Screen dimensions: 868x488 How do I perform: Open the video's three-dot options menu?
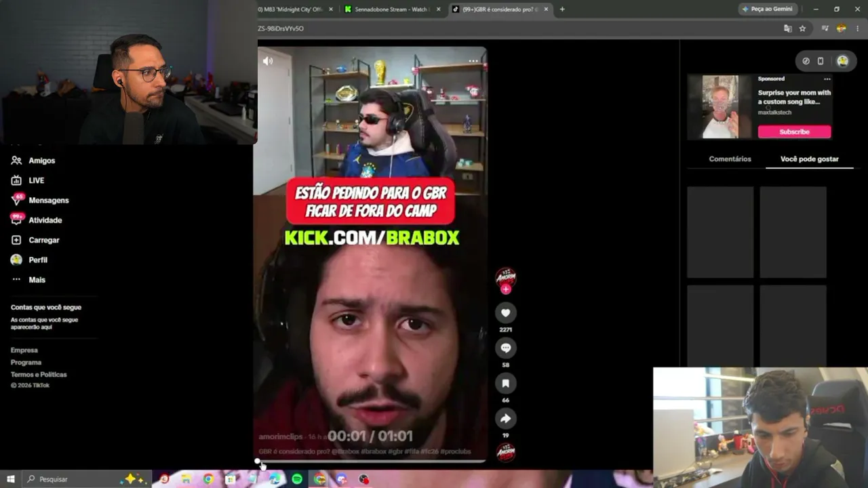[x=473, y=61]
